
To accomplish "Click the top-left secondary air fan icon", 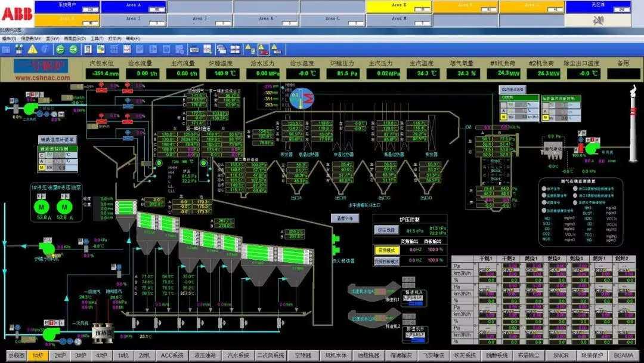I will pyautogui.click(x=30, y=108).
